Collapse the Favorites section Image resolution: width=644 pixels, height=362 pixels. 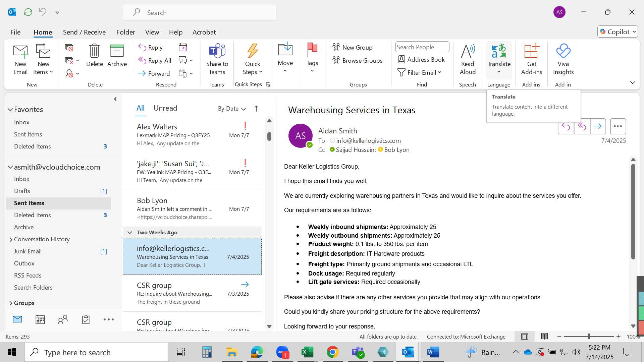coord(10,110)
